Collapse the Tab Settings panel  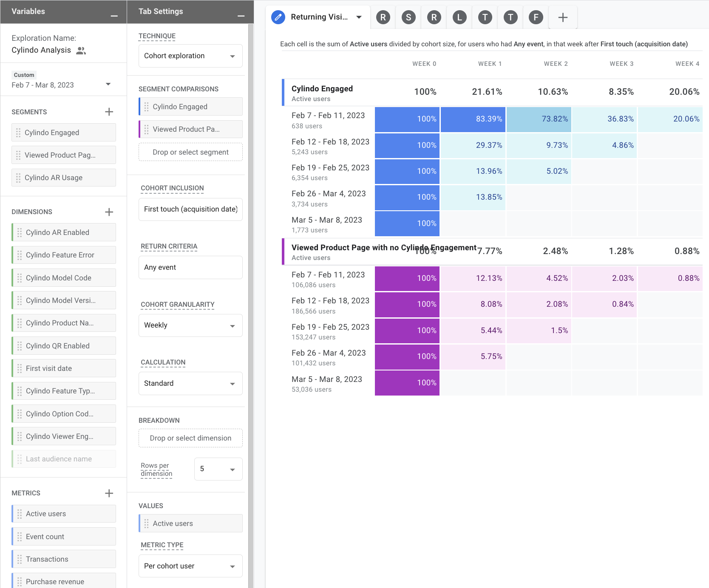click(241, 16)
